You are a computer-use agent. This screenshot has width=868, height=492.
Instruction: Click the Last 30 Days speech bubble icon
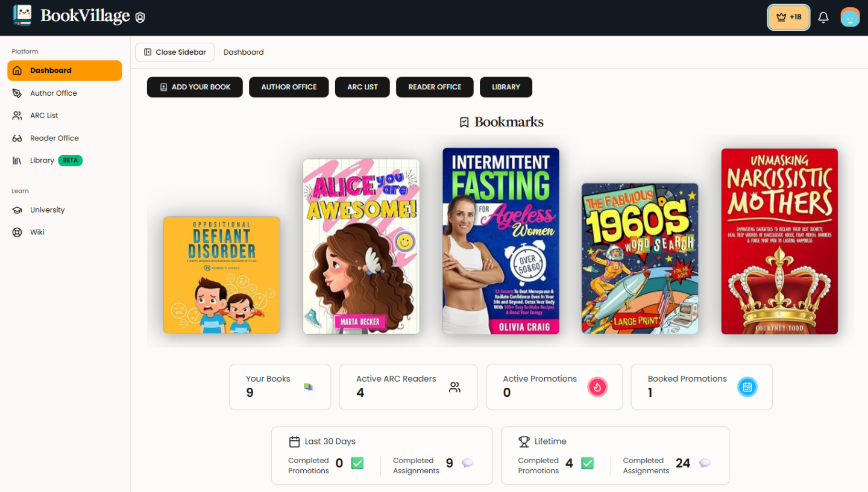point(468,463)
